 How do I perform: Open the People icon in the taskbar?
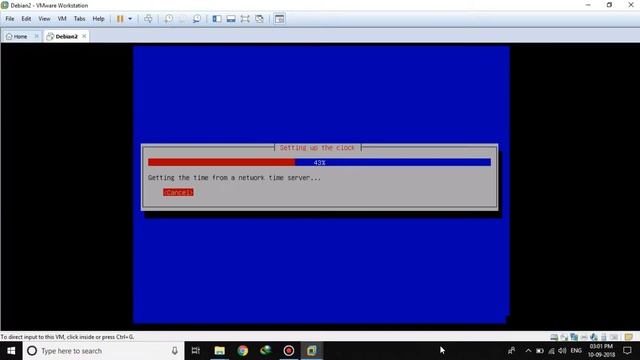click(511, 351)
